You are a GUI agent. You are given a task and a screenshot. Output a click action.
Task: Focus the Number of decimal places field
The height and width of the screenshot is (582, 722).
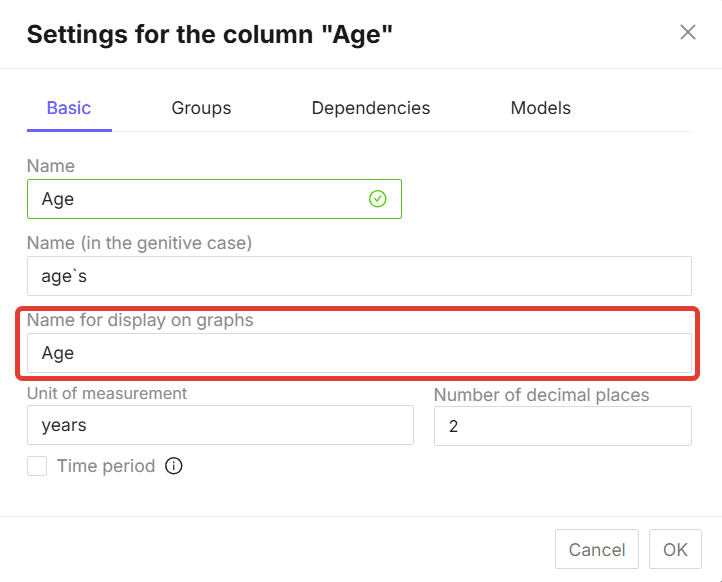pos(562,426)
